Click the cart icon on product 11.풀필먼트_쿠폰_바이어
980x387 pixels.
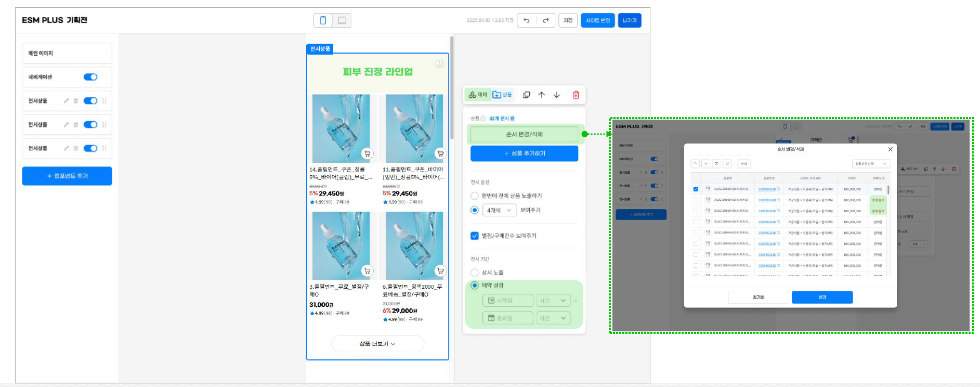click(440, 153)
